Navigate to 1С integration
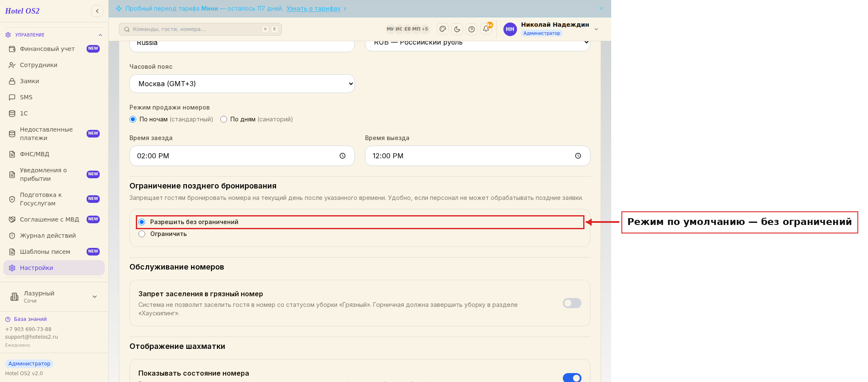The image size is (868, 382). point(54,113)
